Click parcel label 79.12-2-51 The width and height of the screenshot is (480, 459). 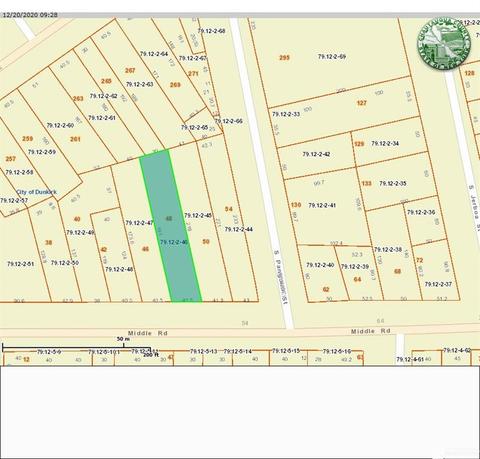point(21,264)
